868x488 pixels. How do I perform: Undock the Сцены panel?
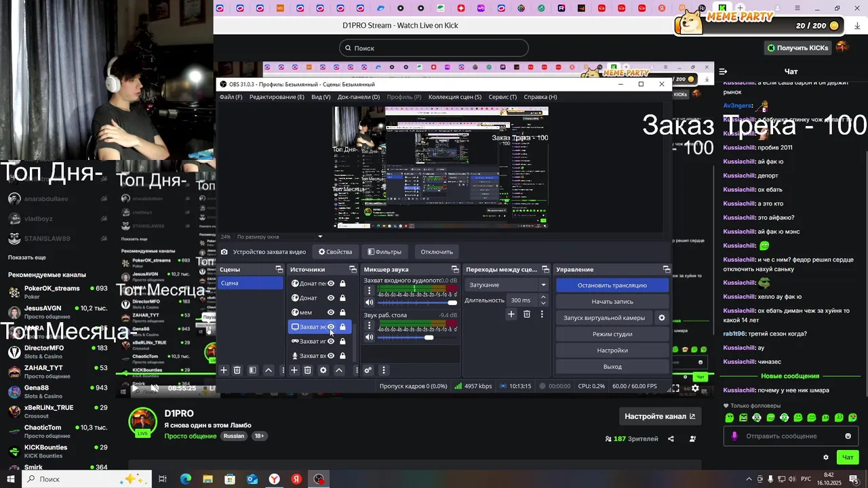tap(279, 269)
